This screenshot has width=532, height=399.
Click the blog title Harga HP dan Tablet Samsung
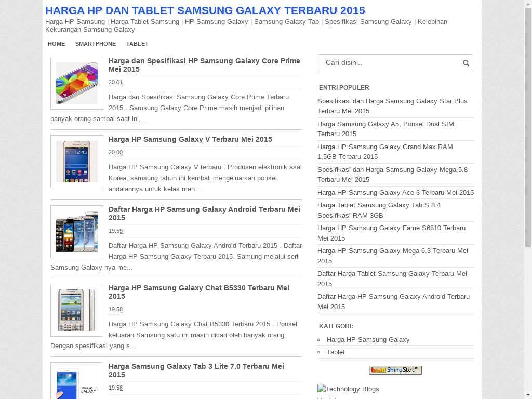pyautogui.click(x=205, y=10)
